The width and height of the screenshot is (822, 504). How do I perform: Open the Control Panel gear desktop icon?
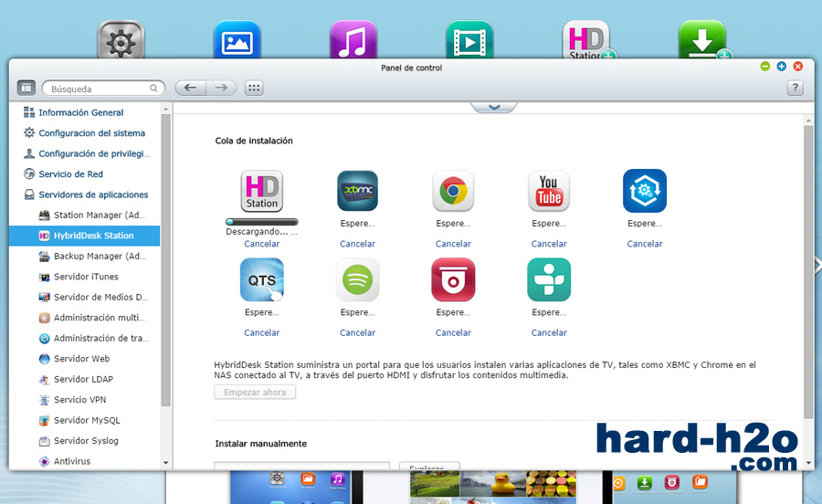tap(121, 39)
